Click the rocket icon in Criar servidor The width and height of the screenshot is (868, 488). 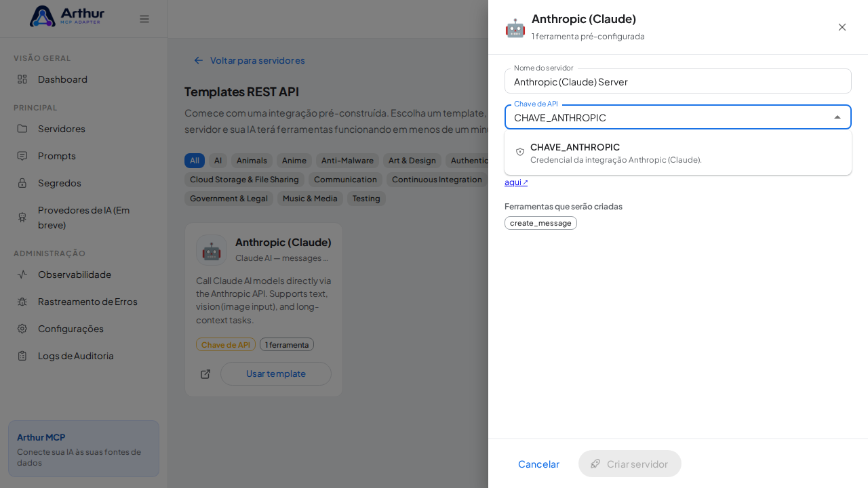[595, 464]
